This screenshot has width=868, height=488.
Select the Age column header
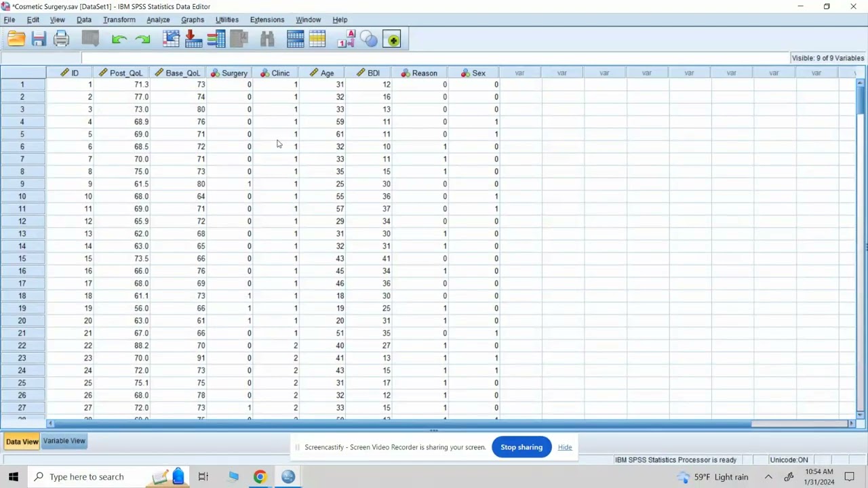pyautogui.click(x=322, y=73)
